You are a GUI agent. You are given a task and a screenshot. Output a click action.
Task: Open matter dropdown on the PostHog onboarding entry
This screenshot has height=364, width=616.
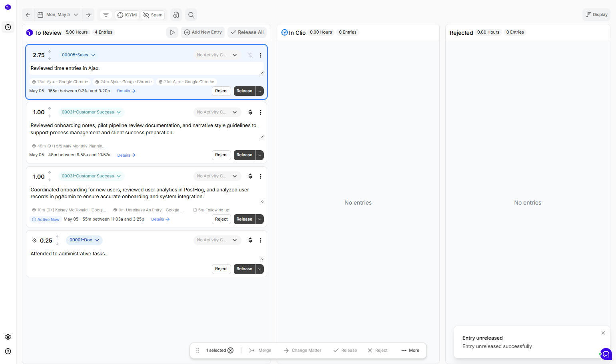coord(91,176)
